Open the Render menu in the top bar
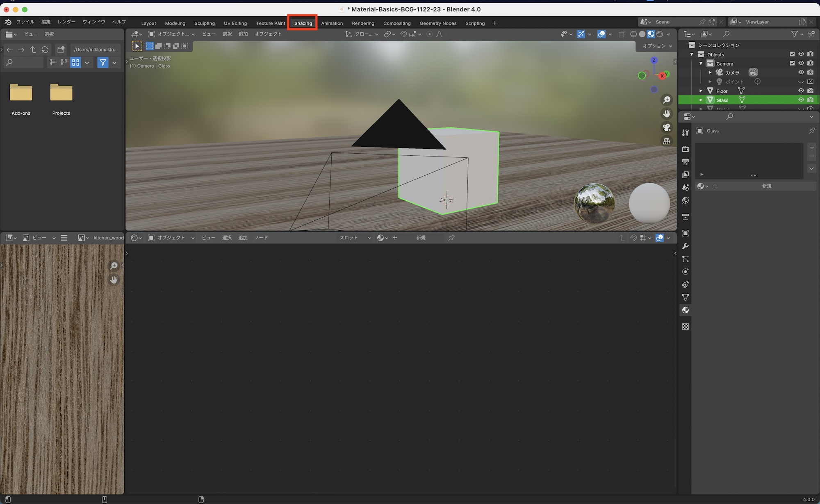This screenshot has width=820, height=504. coord(66,22)
